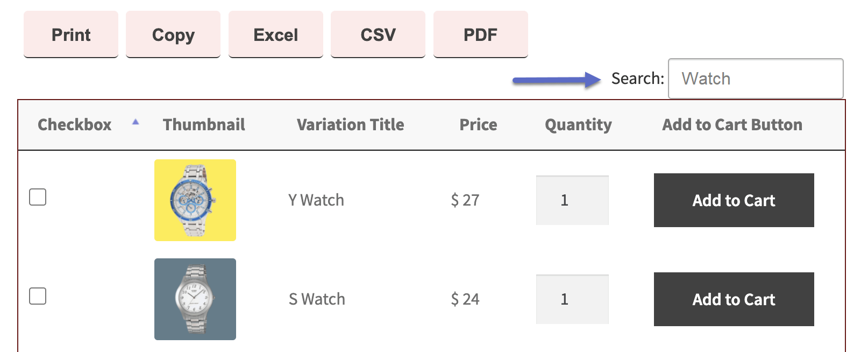Viewport: 868px width, 352px height.
Task: Check the Y Watch row checkbox
Action: coord(38,198)
